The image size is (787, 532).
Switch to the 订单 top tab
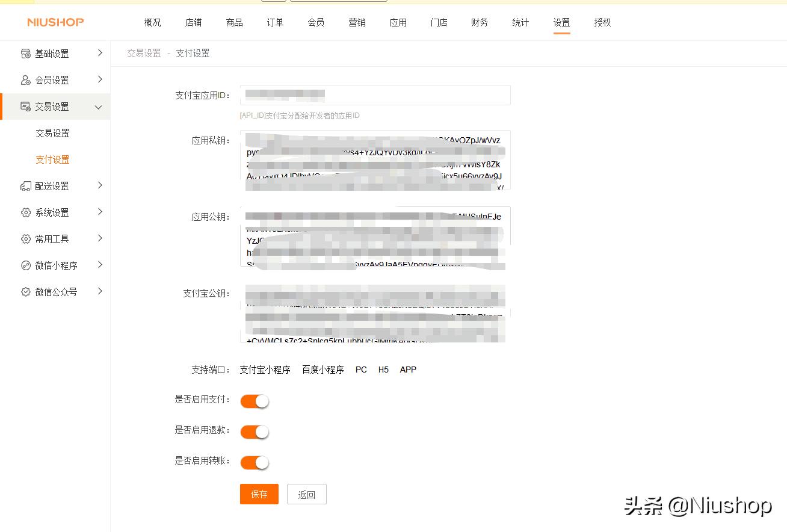(274, 22)
